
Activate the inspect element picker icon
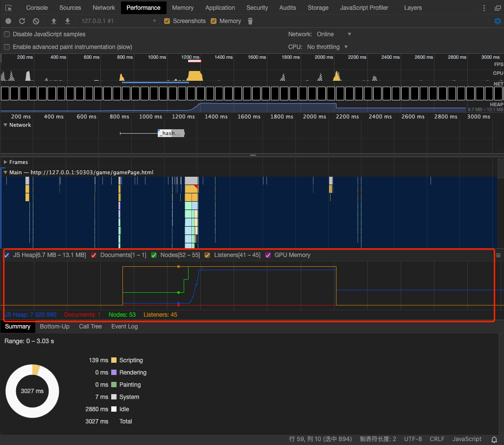click(x=8, y=8)
